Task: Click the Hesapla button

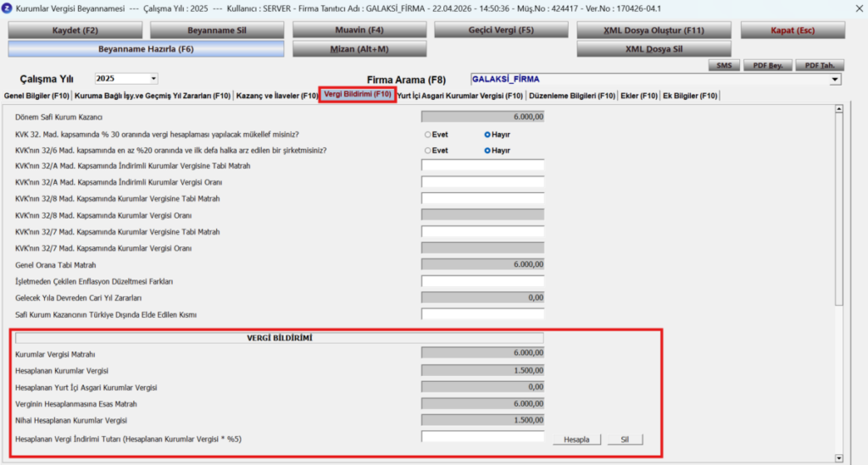Action: click(576, 440)
